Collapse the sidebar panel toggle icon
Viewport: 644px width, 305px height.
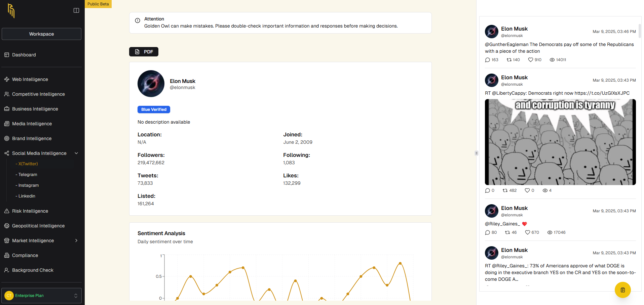pos(76,10)
